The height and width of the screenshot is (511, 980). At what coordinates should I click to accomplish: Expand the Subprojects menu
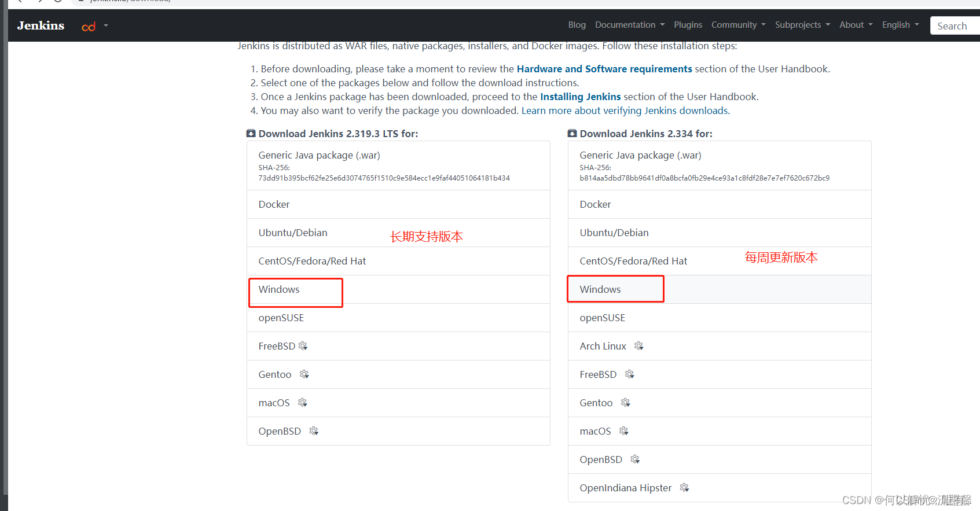[x=802, y=25]
